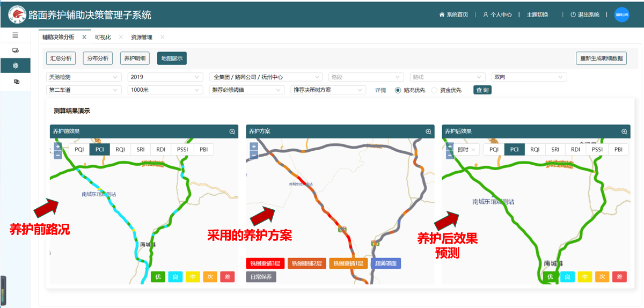644x308 pixels.
Task: Select the 资金优先 radio button
Action: pos(434,90)
